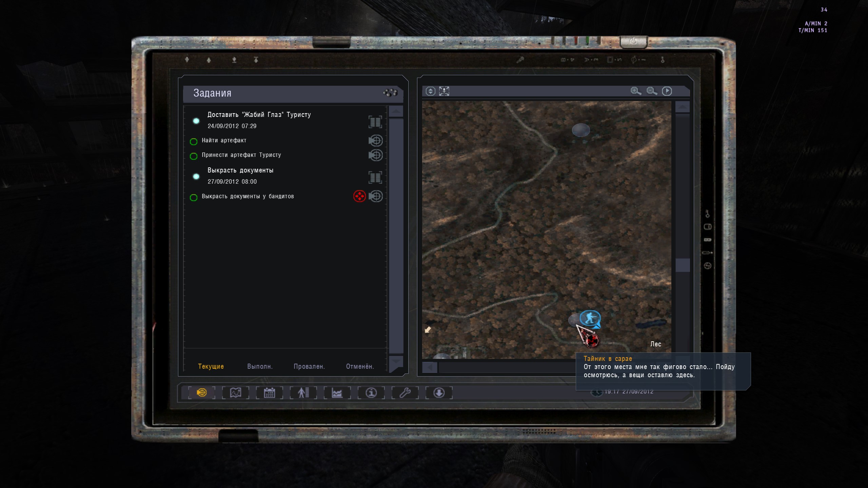Click the 'Задания' panel header
Viewport: 868px width, 488px height.
pyautogui.click(x=293, y=94)
